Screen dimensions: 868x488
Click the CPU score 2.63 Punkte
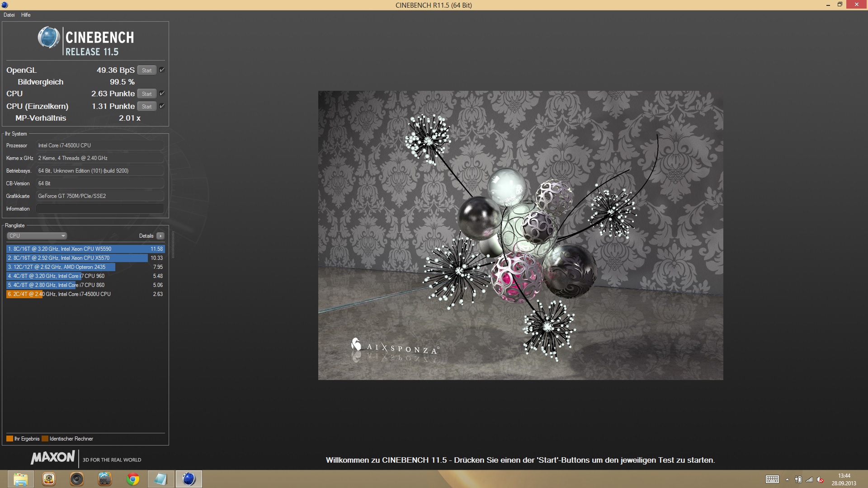point(113,94)
